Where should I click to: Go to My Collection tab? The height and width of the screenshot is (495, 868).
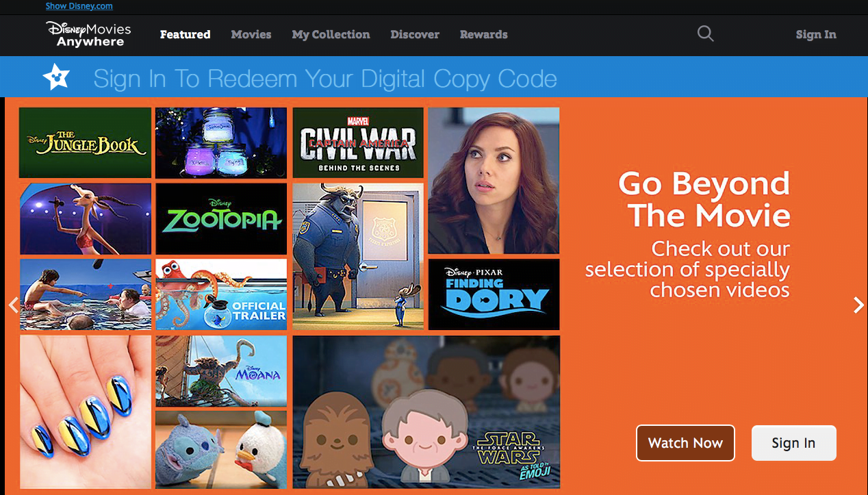point(331,34)
